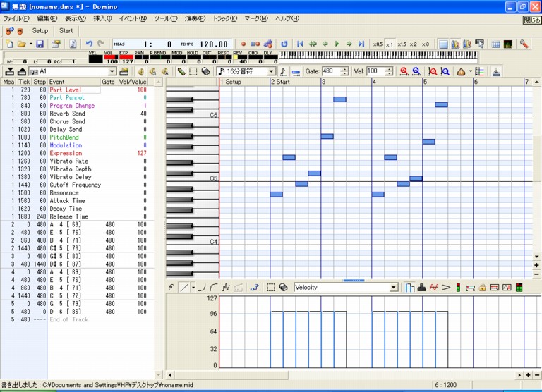This screenshot has width=542, height=392.
Task: Click the 閉じる button at the top right
Action: pyautogui.click(x=531, y=20)
